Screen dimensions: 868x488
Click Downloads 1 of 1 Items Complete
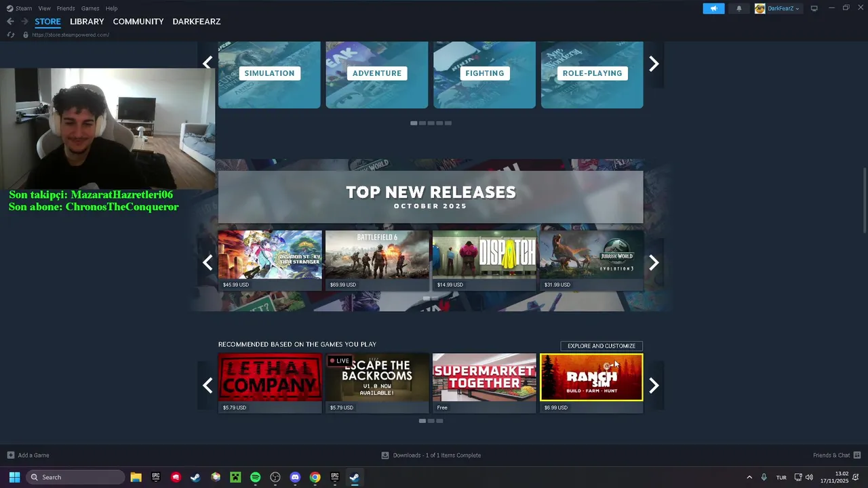click(x=437, y=455)
